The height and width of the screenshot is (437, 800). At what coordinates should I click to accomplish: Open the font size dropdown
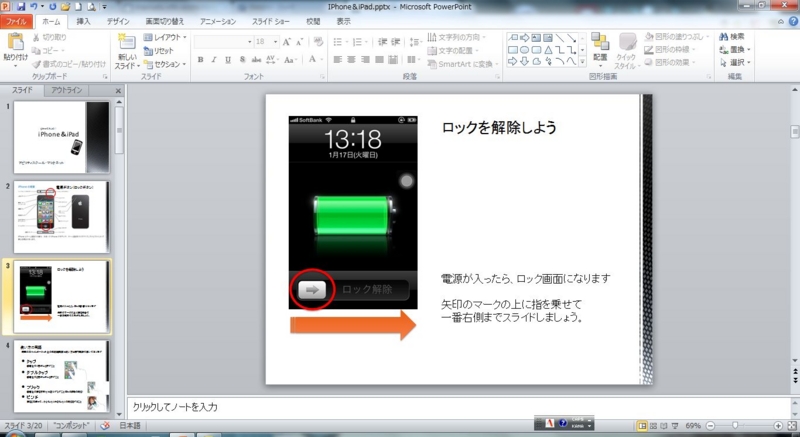point(276,42)
